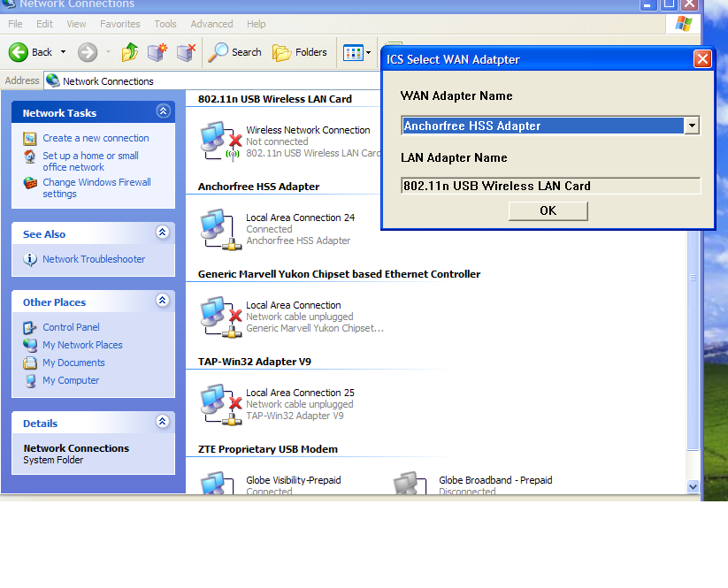Viewport: 728px width, 588px height.
Task: Select the Local Area Connection 25 icon
Action: click(x=221, y=404)
